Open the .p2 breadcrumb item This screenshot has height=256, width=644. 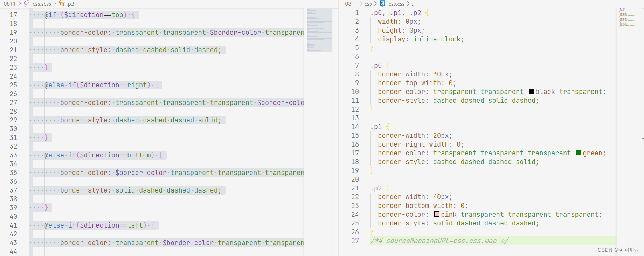pos(70,4)
